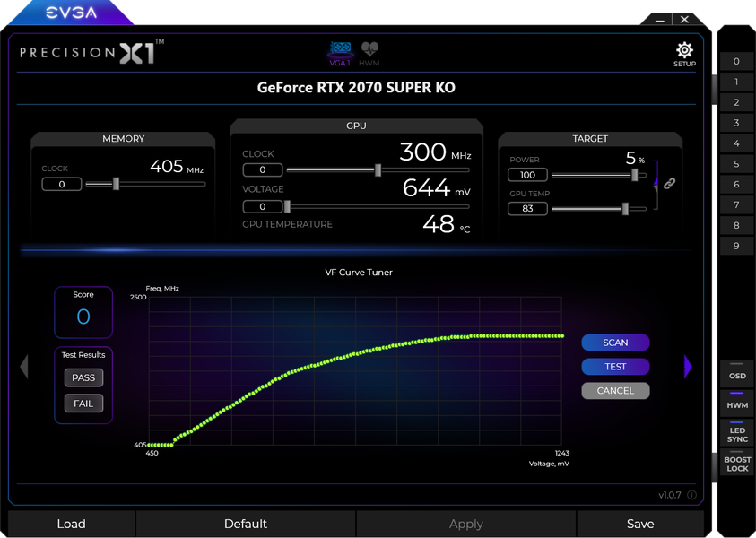Click the VF curve endpoint at 1243 mV
The height and width of the screenshot is (538, 756).
[x=561, y=336]
